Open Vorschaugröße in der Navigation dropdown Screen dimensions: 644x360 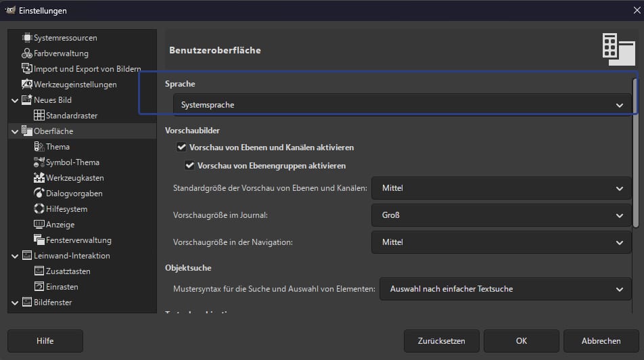tap(501, 242)
